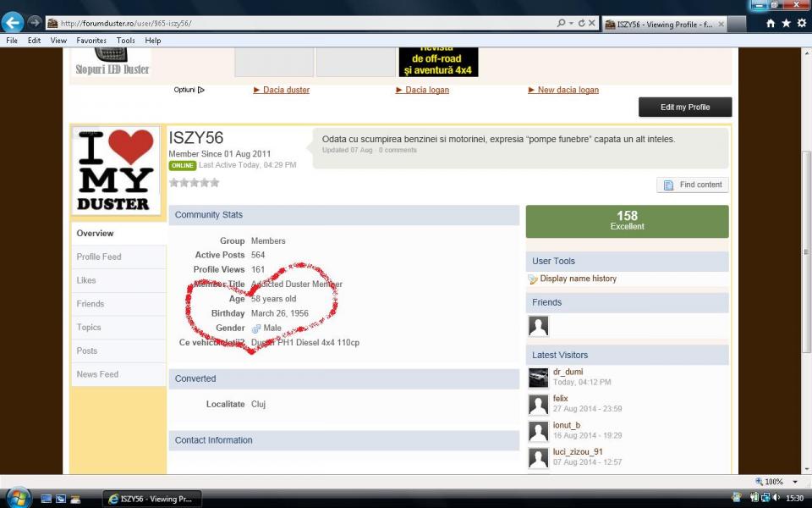Open browser Tools via the gear icon
Screen dimensions: 812x508
(801, 24)
